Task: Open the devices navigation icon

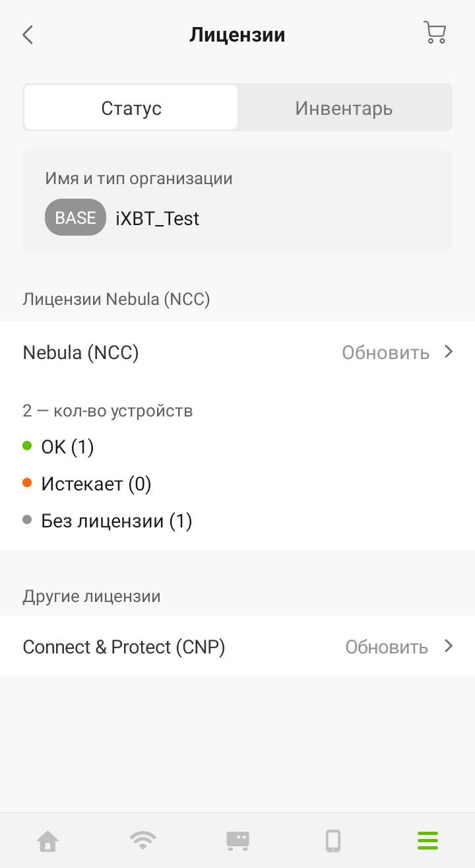Action: pyautogui.click(x=237, y=841)
